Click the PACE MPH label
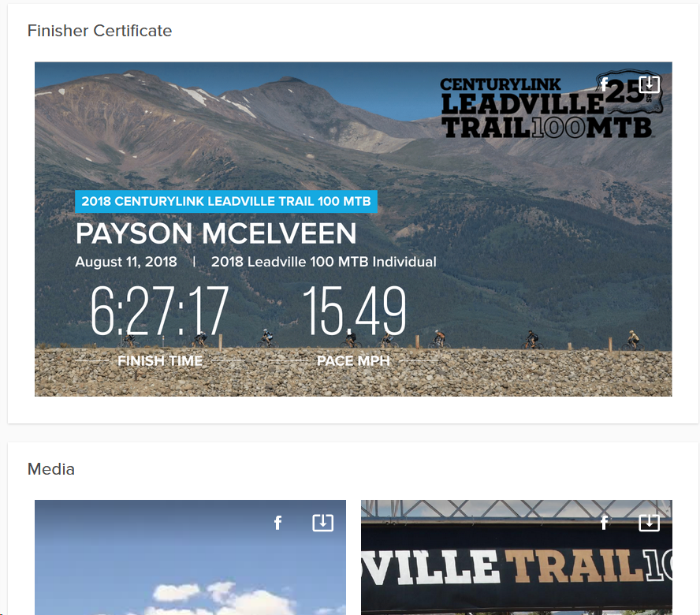 click(353, 361)
